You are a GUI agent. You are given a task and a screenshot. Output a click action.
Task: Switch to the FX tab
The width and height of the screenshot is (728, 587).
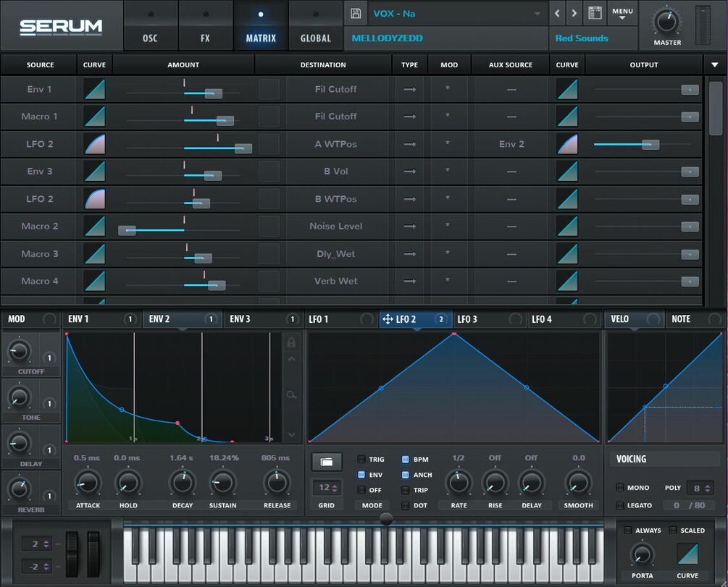click(x=205, y=25)
